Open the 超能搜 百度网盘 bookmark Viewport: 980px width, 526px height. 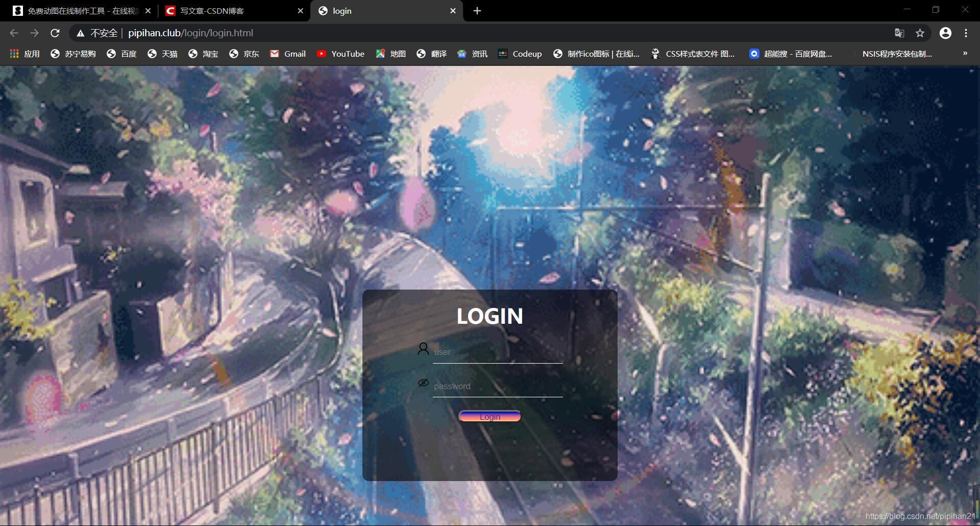tap(791, 54)
